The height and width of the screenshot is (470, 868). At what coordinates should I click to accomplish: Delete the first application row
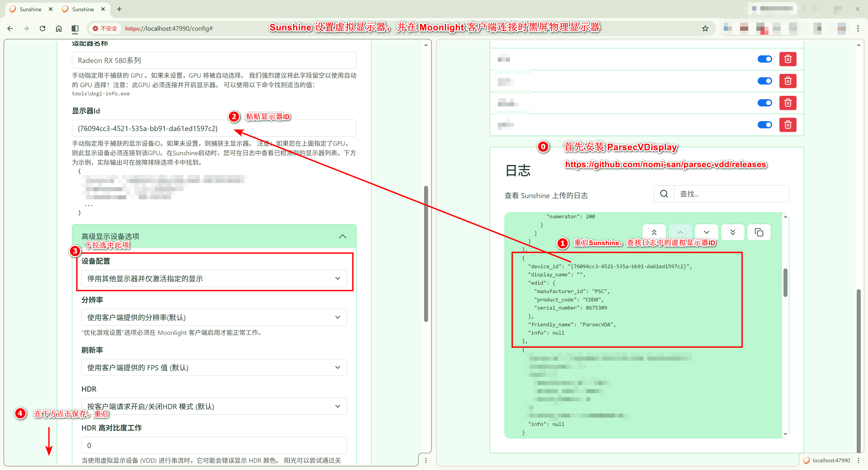point(788,59)
